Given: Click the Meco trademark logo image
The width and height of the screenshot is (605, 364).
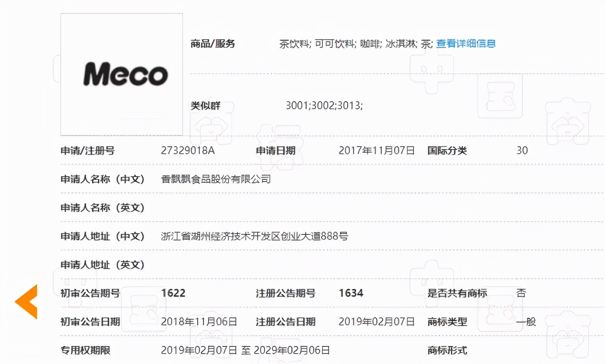Looking at the screenshot, I should [121, 74].
